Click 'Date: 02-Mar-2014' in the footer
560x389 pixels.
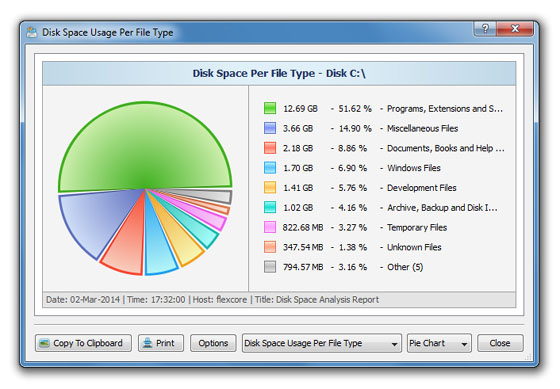click(x=83, y=300)
